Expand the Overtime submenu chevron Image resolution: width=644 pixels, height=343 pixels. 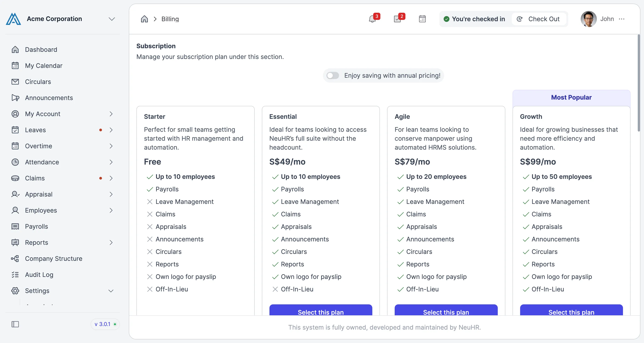click(x=111, y=146)
